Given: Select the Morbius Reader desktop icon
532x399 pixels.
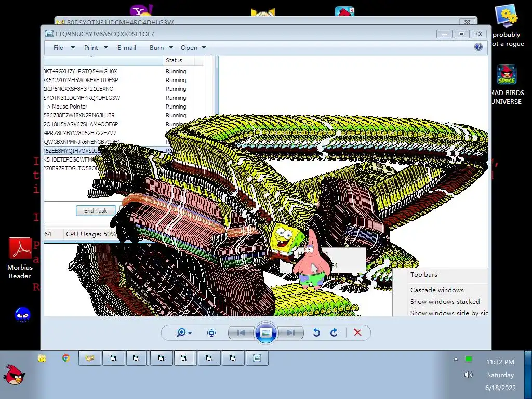Looking at the screenshot, I should pos(20,259).
